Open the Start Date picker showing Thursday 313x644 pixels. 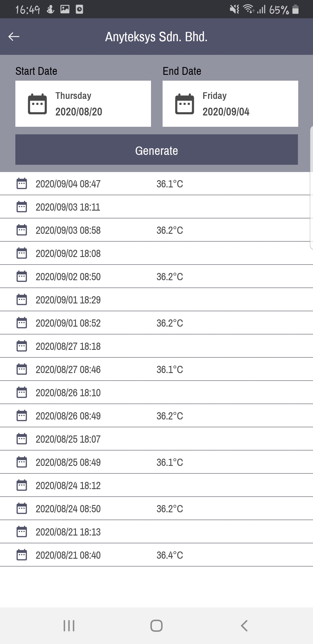[x=83, y=104]
